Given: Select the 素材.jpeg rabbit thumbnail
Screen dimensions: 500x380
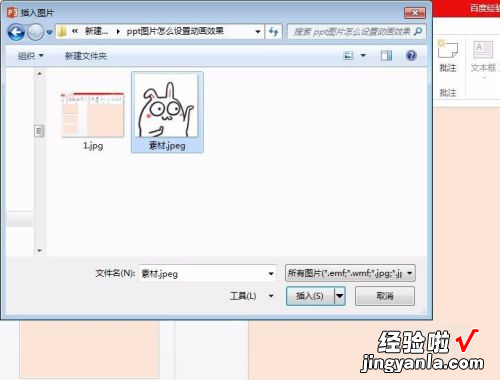Looking at the screenshot, I should [x=167, y=106].
